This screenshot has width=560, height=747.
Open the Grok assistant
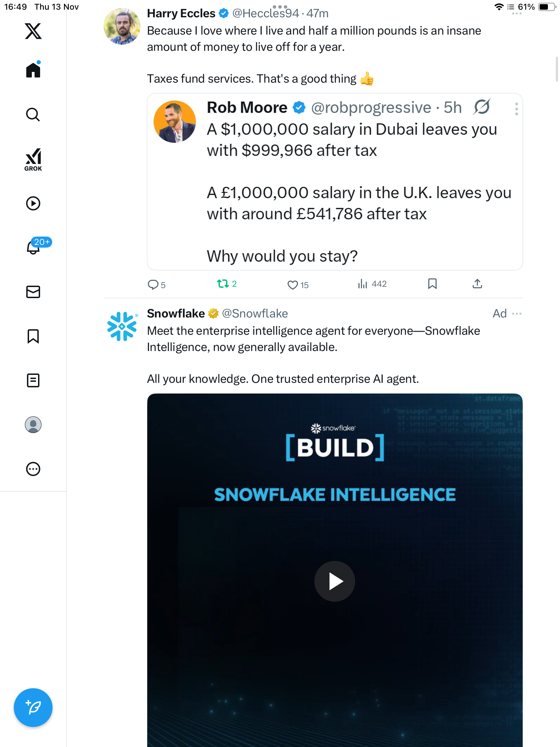tap(33, 159)
